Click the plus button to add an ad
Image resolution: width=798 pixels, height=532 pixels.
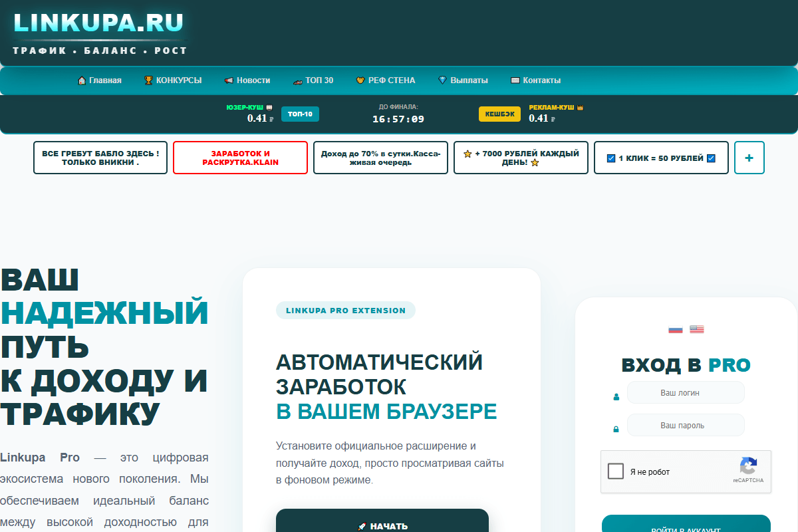(x=749, y=158)
